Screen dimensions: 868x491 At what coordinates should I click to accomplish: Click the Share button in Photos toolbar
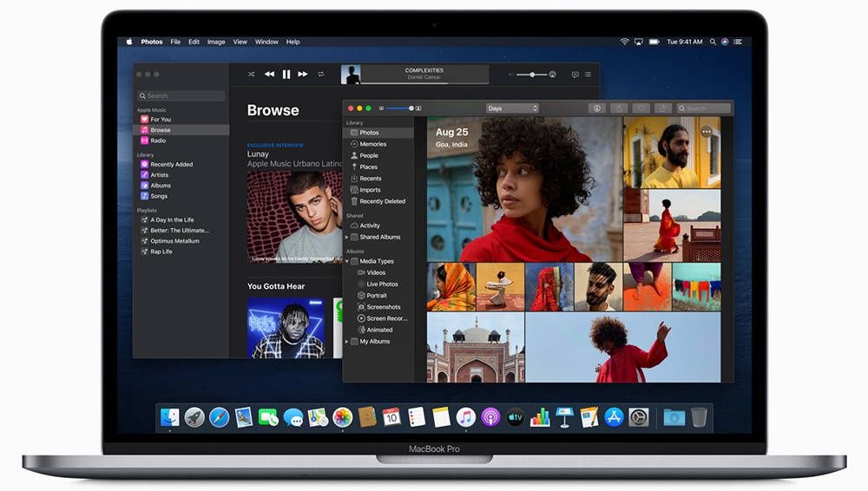(x=619, y=108)
